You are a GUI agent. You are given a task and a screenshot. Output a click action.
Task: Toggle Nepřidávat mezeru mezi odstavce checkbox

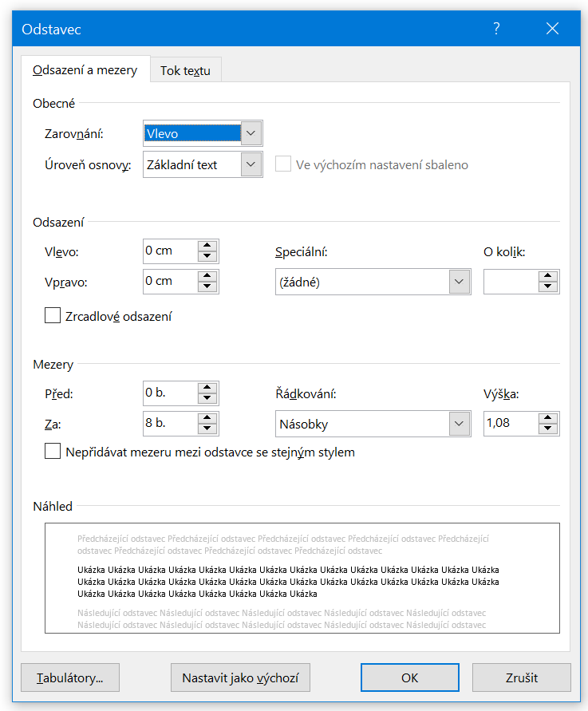click(53, 452)
